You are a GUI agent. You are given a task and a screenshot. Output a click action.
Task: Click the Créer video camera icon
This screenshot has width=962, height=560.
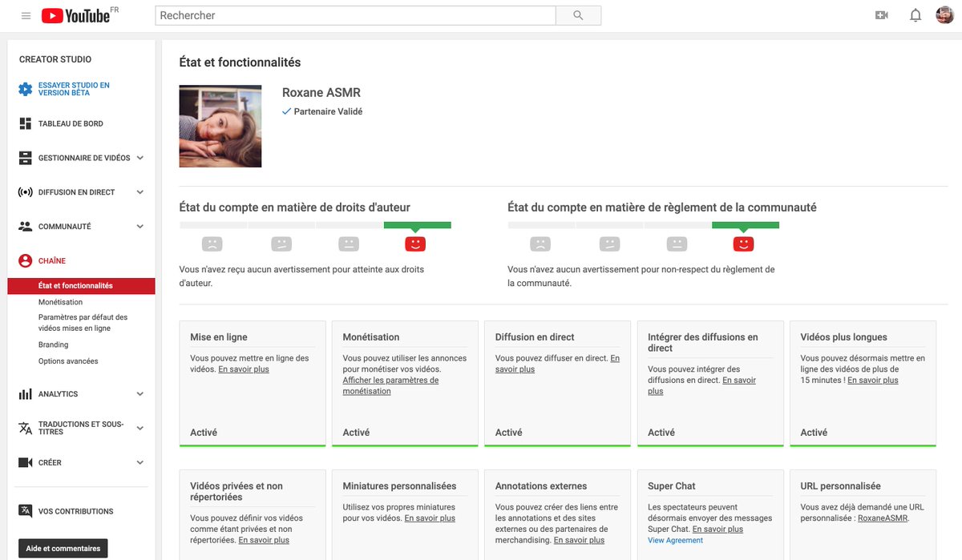pyautogui.click(x=25, y=462)
